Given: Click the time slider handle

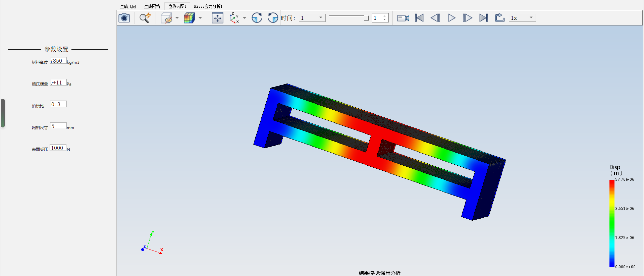Looking at the screenshot, I should (x=367, y=18).
